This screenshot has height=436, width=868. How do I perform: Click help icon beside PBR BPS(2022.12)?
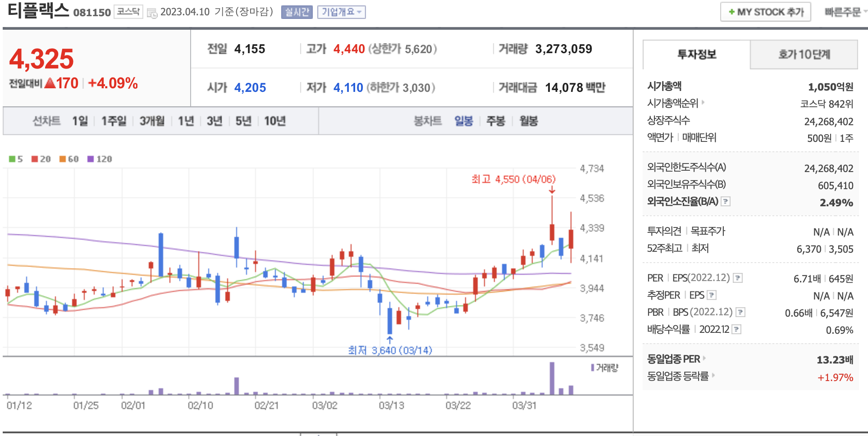pyautogui.click(x=740, y=312)
